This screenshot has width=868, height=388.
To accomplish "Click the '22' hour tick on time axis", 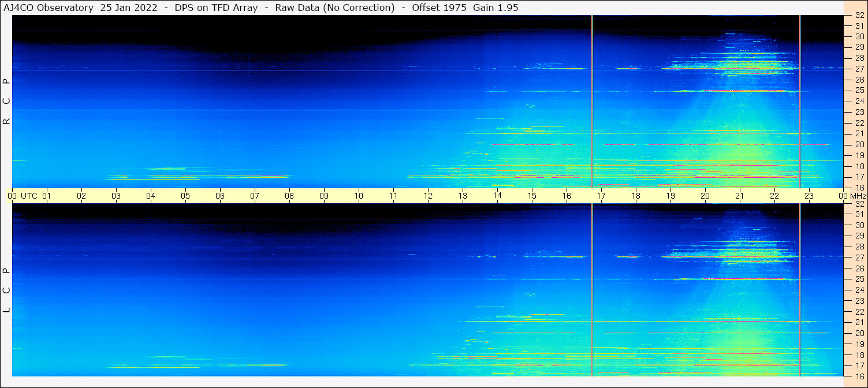I will [x=774, y=196].
